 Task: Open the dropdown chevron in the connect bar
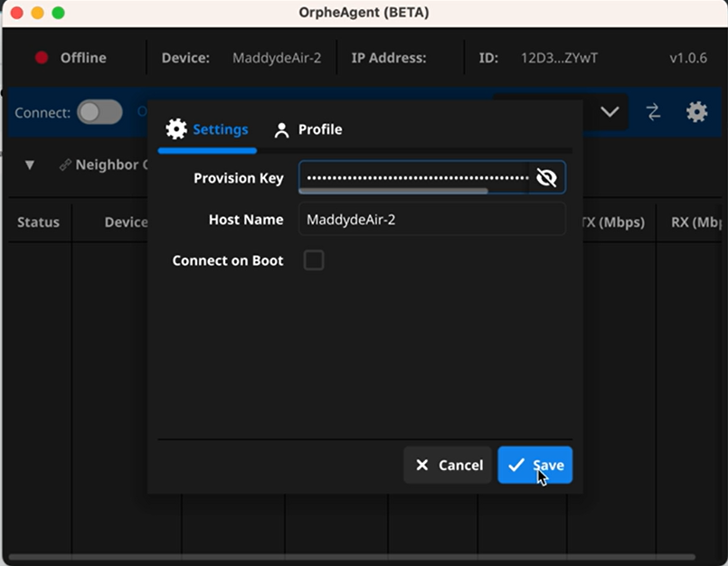pyautogui.click(x=610, y=112)
